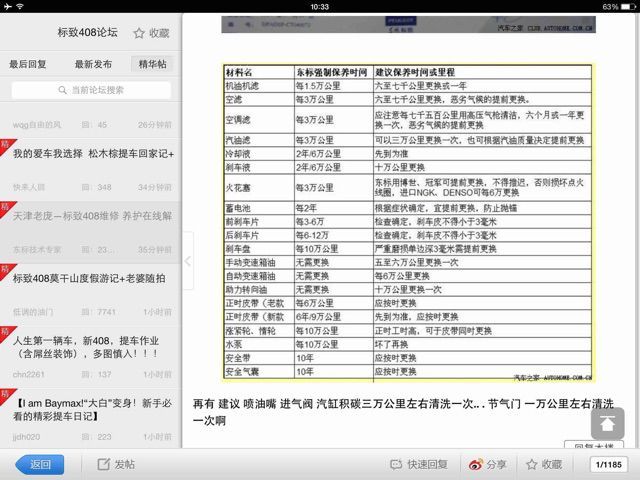Image resolution: width=640 pixels, height=480 pixels.
Task: Tap the 快速回复 label
Action: 427,464
